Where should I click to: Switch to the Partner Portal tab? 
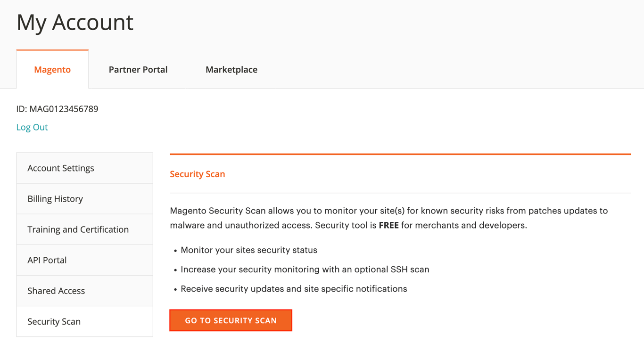point(138,69)
